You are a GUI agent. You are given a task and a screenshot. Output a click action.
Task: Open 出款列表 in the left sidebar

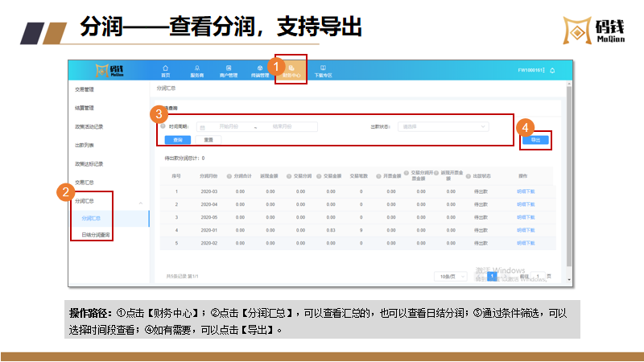pos(85,145)
